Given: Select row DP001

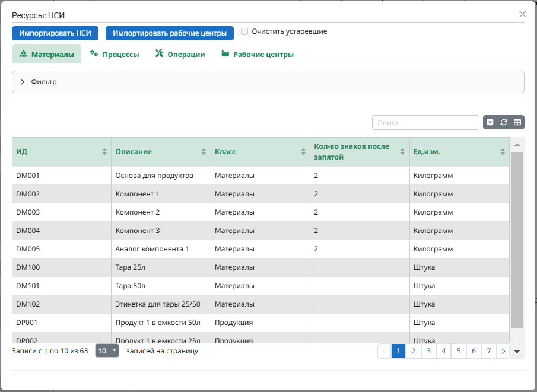Looking at the screenshot, I should (x=260, y=323).
